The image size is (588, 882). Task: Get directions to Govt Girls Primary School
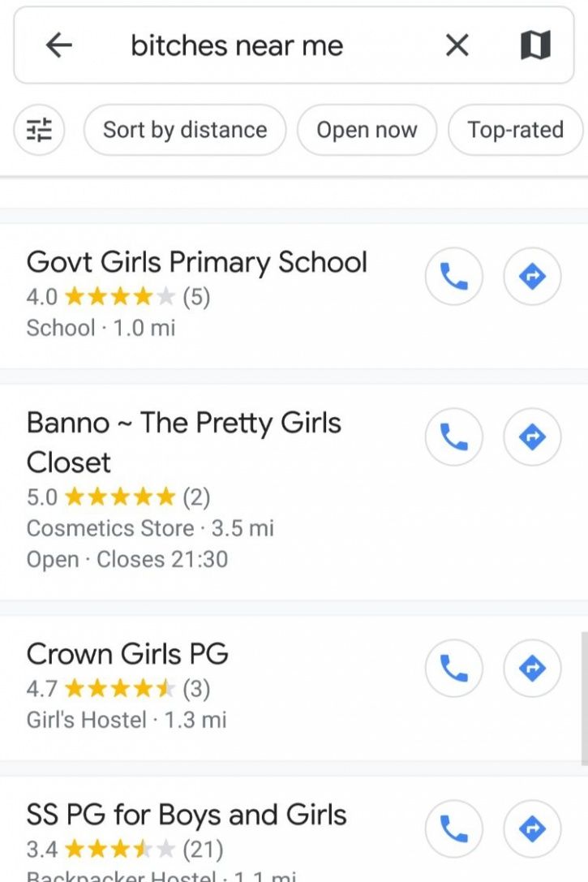[532, 276]
